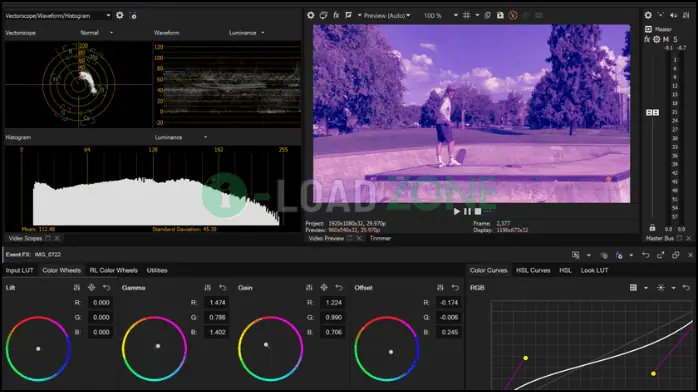
Task: Toggle external monitor preview icon
Action: pyautogui.click(x=324, y=15)
